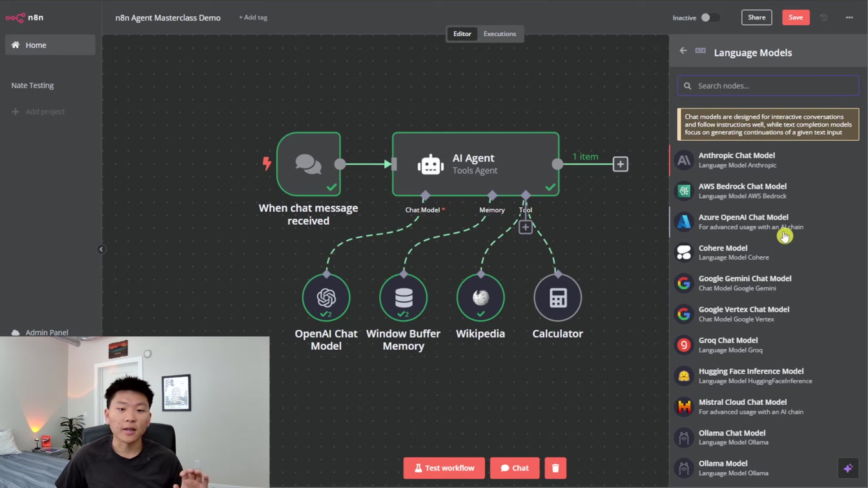This screenshot has height=488, width=868.
Task: Click the Chat Model connector on AI Agent
Action: click(x=425, y=195)
